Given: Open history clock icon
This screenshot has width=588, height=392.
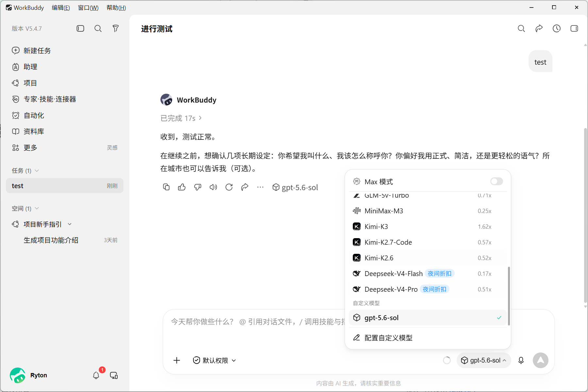Looking at the screenshot, I should pos(557,28).
